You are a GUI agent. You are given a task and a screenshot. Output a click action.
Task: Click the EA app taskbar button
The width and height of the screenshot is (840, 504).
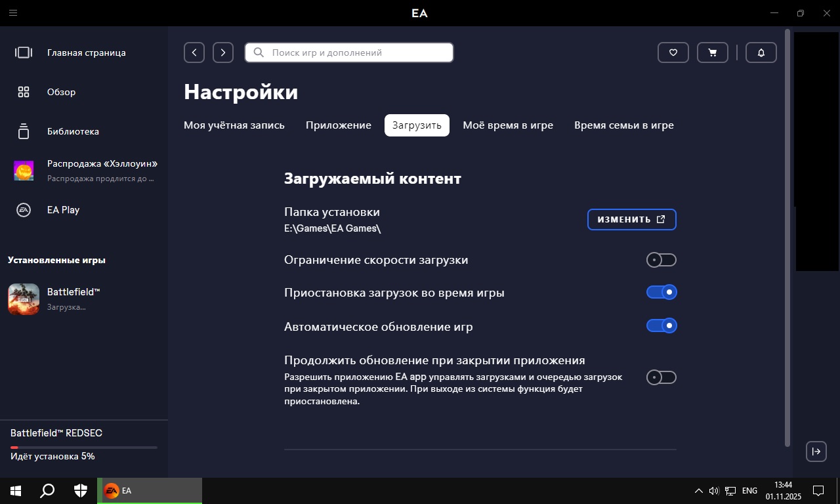coord(150,491)
